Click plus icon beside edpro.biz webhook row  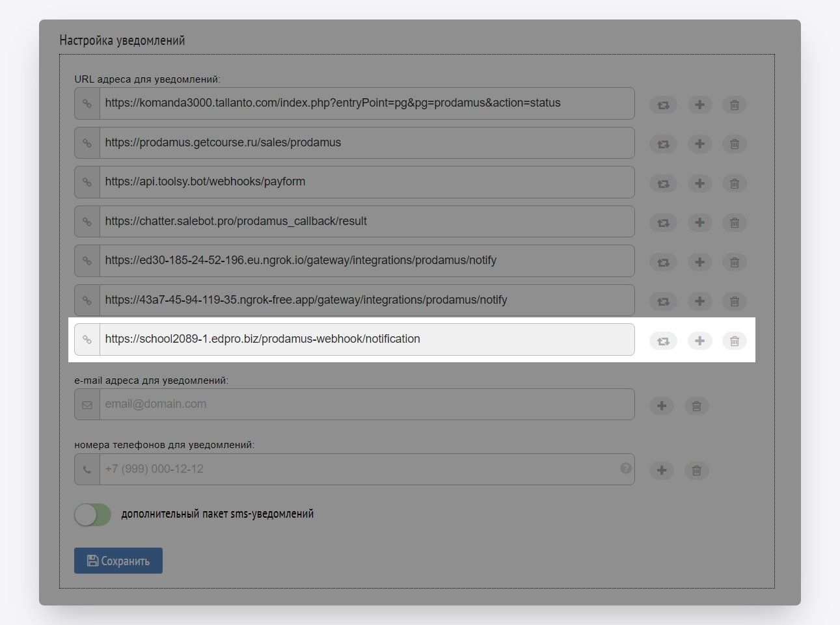click(699, 341)
